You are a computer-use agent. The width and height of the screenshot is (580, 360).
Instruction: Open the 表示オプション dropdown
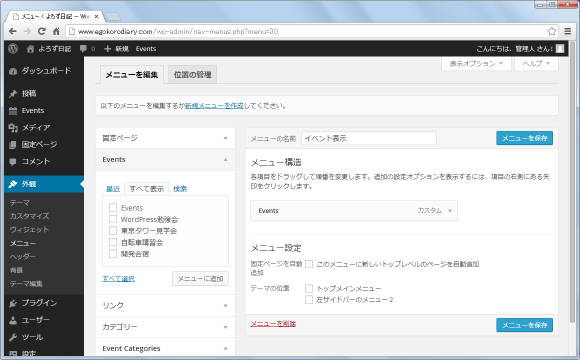pos(476,64)
